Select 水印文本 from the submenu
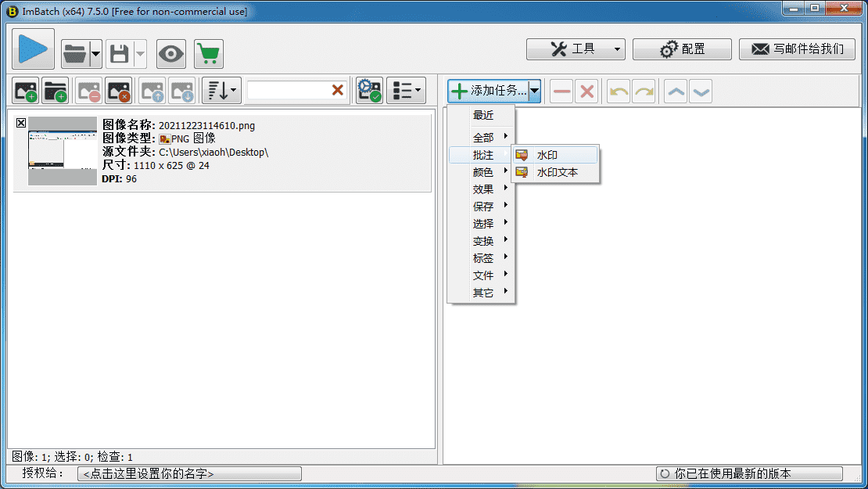 pyautogui.click(x=557, y=172)
